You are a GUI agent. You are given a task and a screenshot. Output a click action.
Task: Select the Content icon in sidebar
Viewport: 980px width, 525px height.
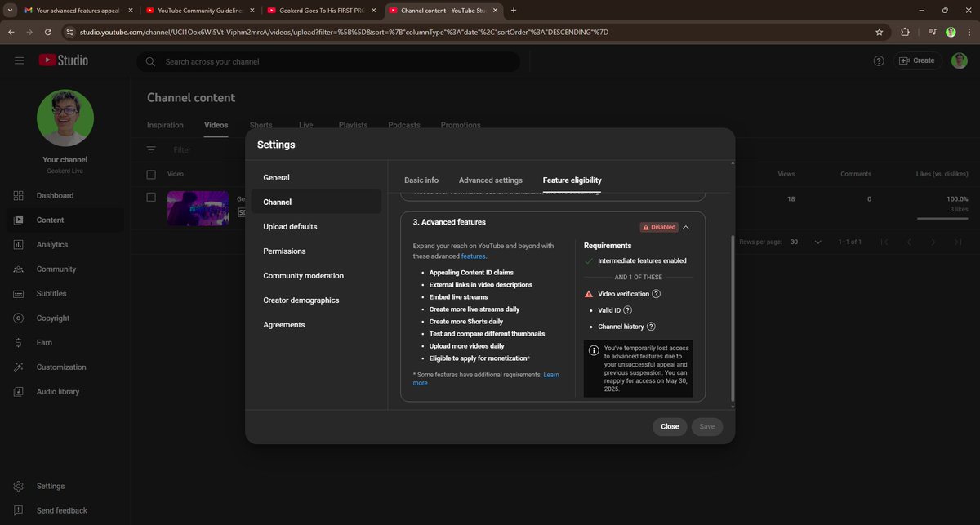(19, 220)
